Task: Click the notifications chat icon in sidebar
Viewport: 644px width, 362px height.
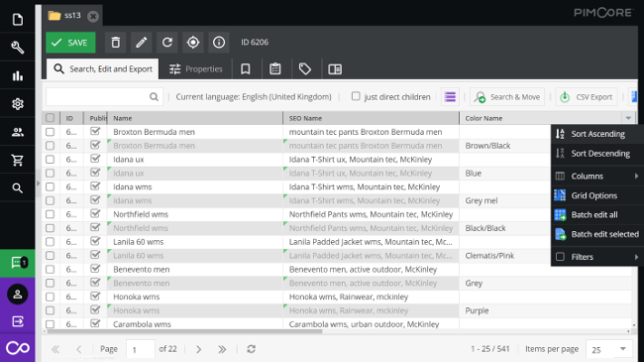Action: [x=18, y=263]
